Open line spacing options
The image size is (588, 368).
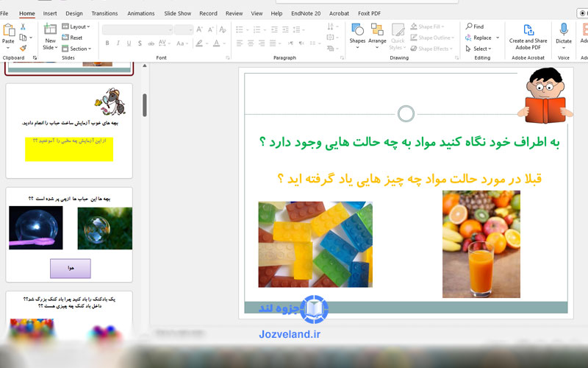298,29
